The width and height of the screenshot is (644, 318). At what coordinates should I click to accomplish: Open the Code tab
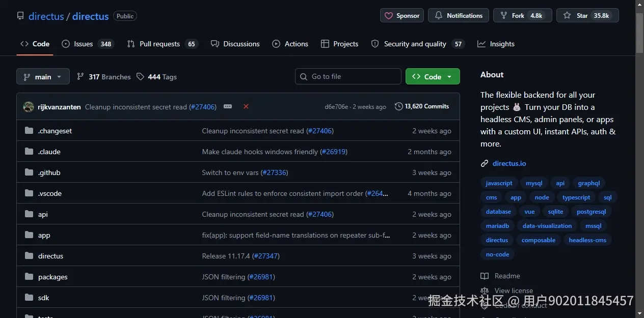[x=35, y=44]
